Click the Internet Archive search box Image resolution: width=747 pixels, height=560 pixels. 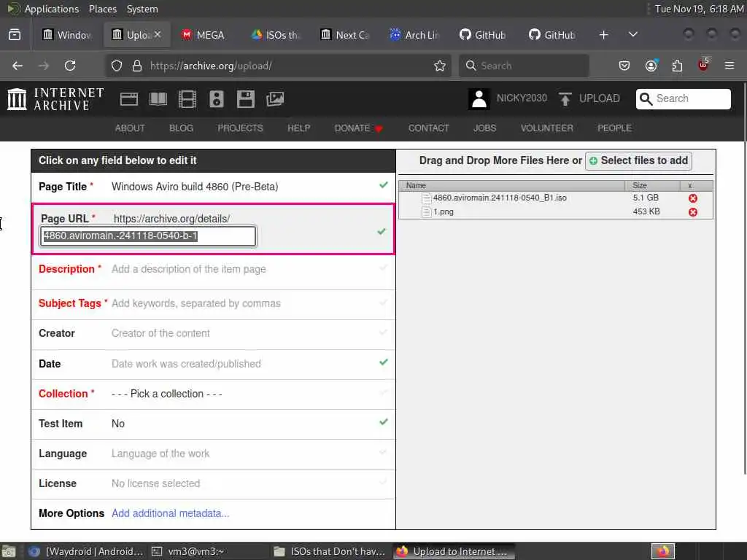coord(683,99)
